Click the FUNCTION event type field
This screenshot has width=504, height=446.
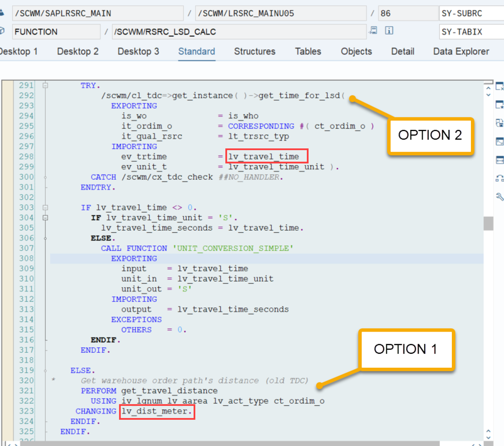click(56, 32)
